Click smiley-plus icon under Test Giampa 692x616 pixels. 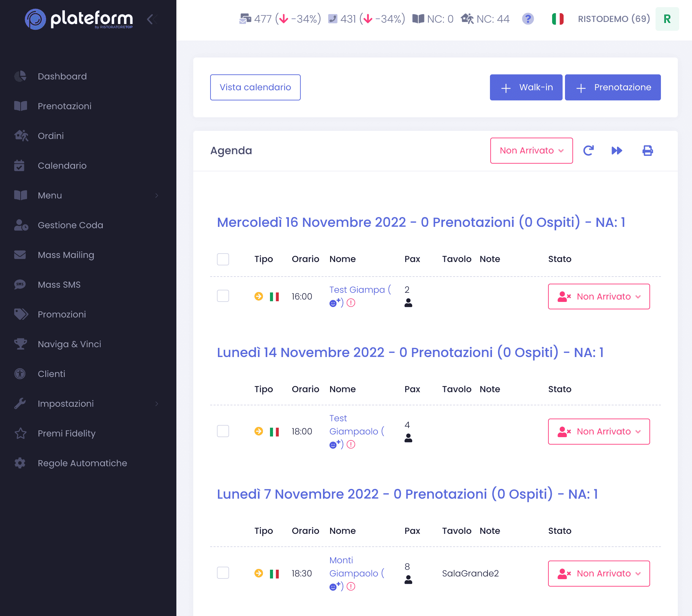(335, 303)
